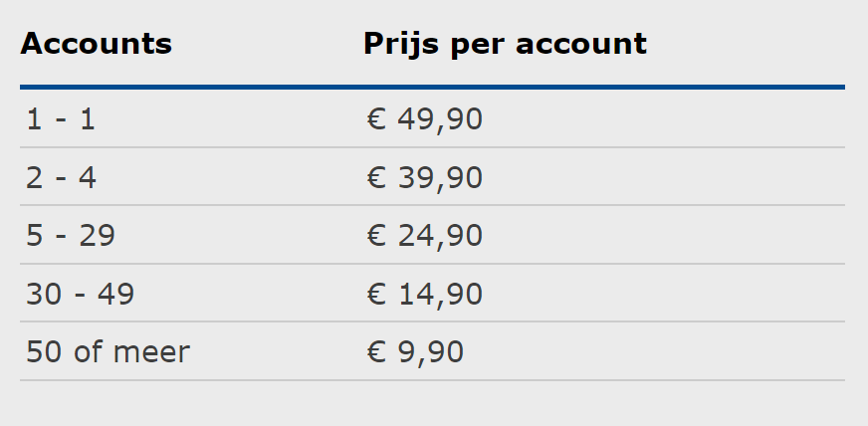868x426 pixels.
Task: Click the Accounts column header
Action: 96,43
